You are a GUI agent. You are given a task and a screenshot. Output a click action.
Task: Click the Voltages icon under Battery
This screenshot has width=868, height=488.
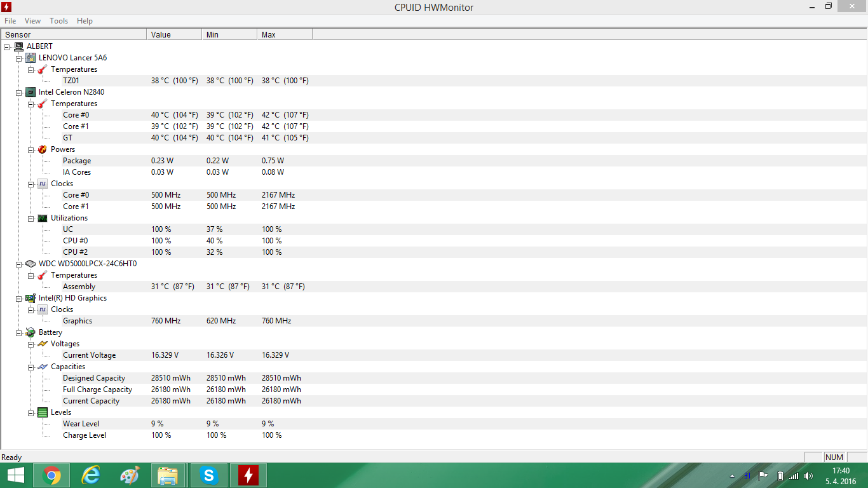[43, 344]
